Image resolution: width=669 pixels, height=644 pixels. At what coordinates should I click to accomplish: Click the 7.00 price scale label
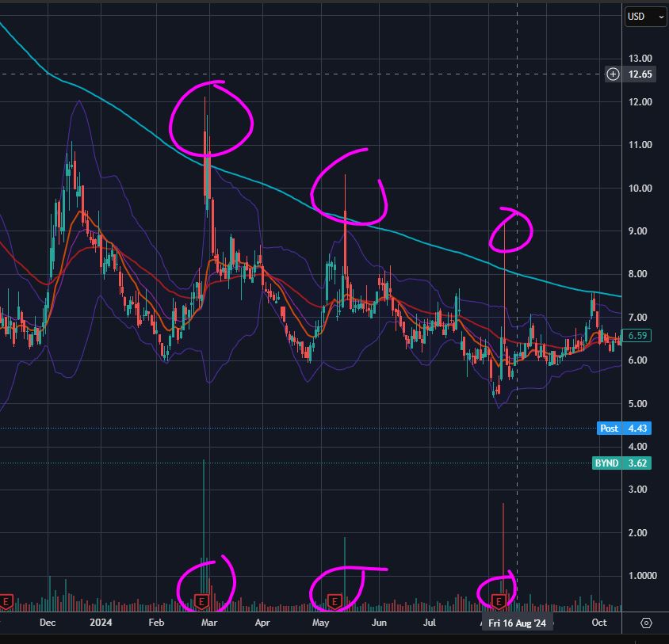click(637, 318)
